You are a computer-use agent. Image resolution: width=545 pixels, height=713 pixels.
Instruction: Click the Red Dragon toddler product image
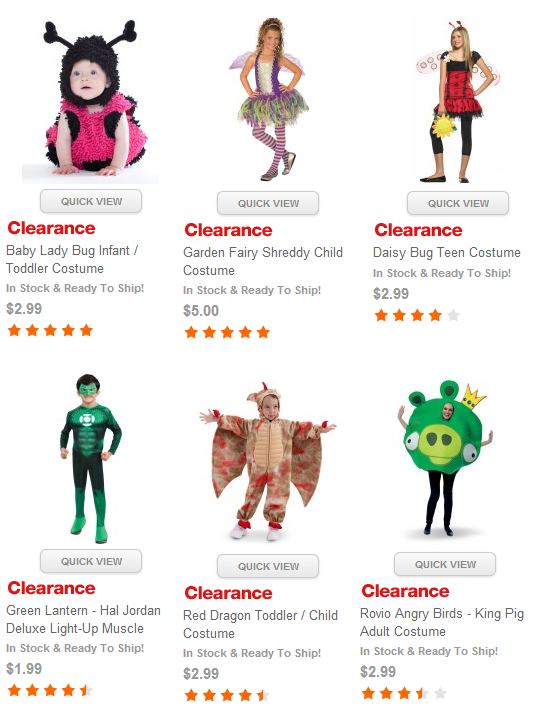click(x=267, y=461)
